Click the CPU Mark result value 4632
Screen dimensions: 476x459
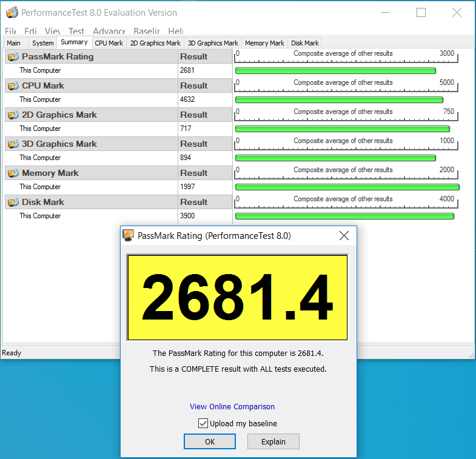[x=187, y=99]
